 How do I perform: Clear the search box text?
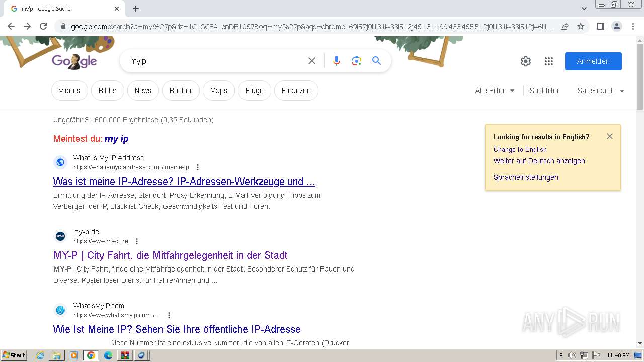(312, 61)
